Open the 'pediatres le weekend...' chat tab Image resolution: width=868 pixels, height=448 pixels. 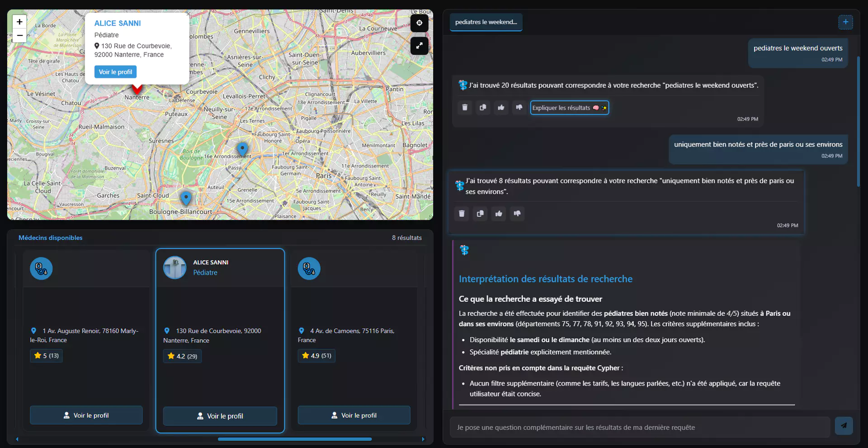point(486,22)
